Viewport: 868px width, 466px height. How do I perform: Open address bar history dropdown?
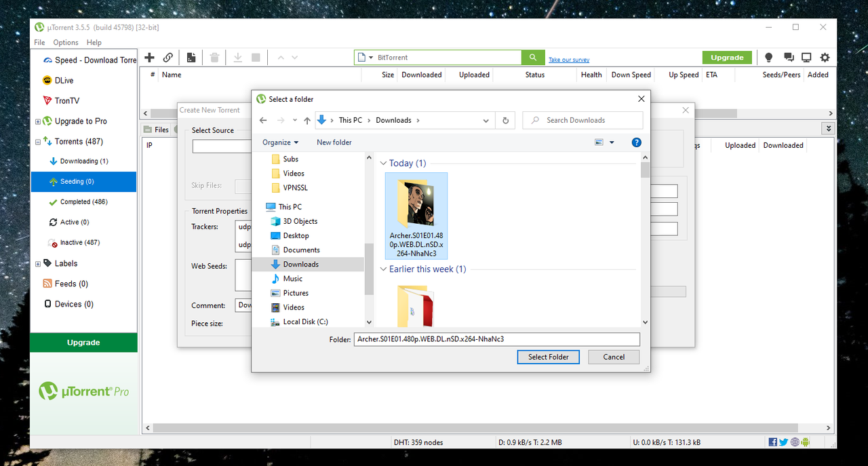point(486,121)
